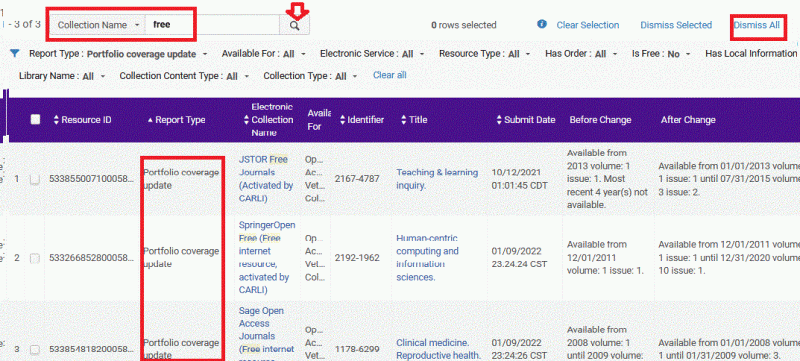Screen dimensions: 800x361
Task: Open the Has Local Information filter
Action: [752, 54]
